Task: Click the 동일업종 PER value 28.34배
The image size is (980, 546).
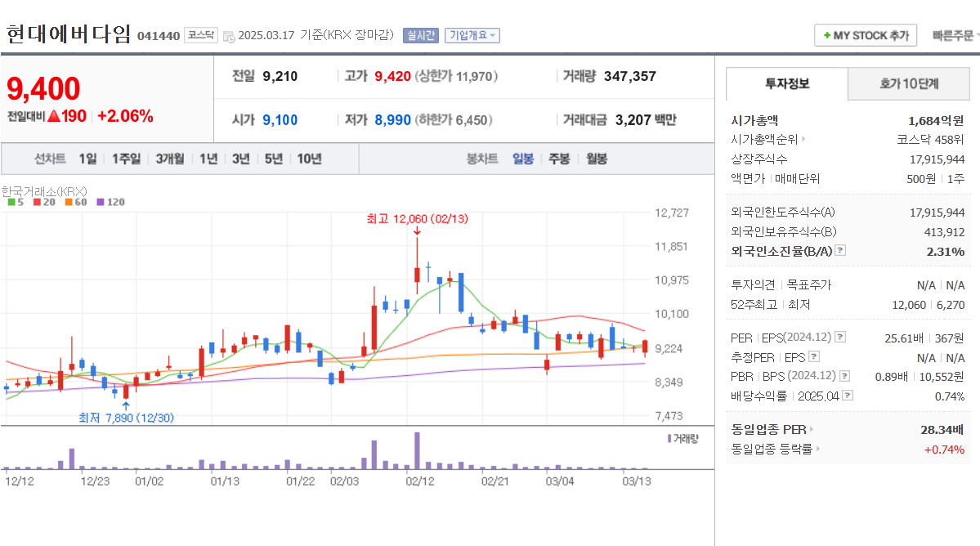Action: [942, 430]
